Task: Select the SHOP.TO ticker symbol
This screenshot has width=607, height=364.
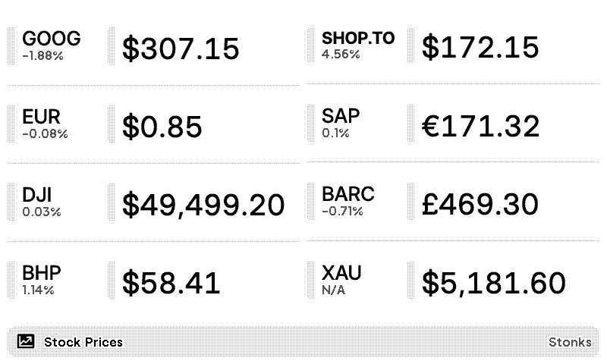Action: click(358, 38)
